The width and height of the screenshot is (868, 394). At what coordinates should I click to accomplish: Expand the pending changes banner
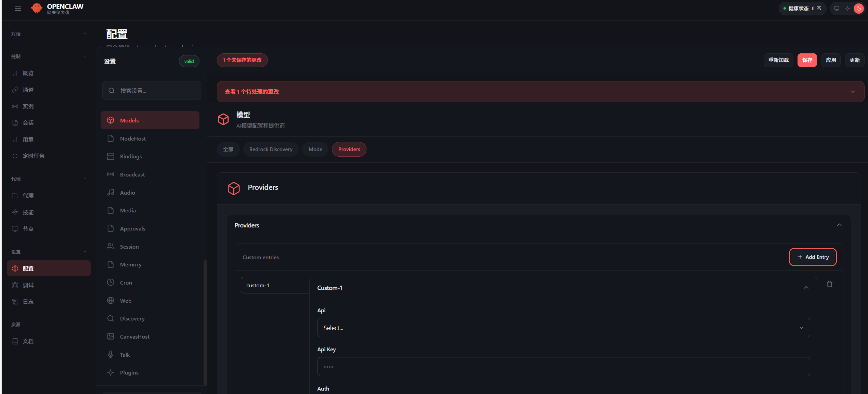[853, 92]
